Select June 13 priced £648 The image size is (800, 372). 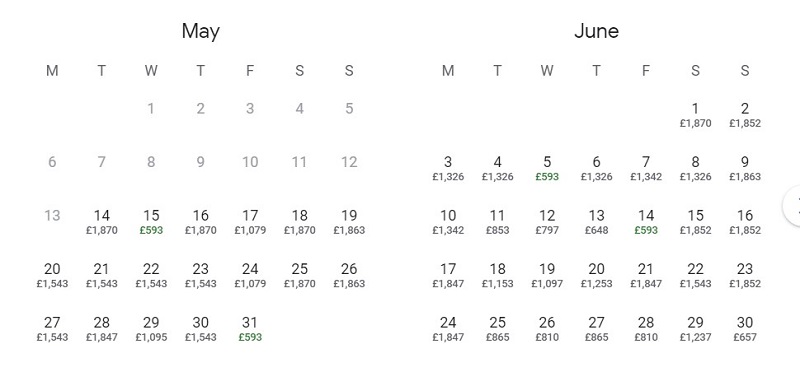pyautogui.click(x=596, y=222)
